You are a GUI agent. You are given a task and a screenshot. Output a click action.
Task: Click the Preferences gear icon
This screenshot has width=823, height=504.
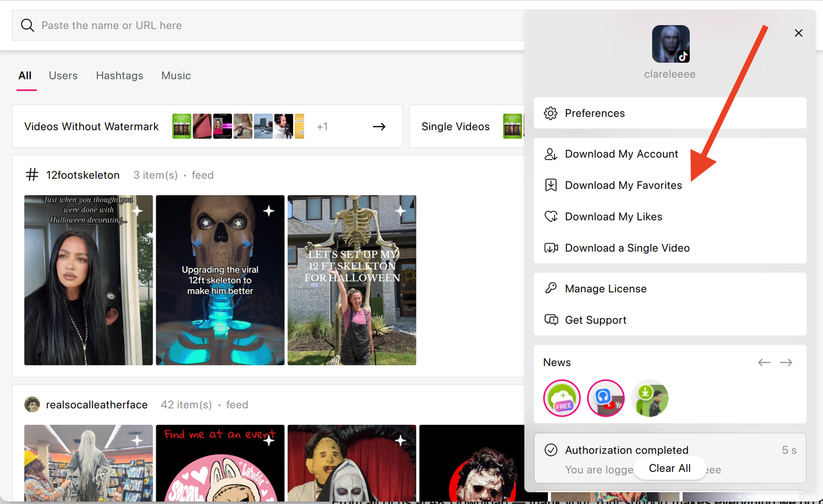(551, 113)
